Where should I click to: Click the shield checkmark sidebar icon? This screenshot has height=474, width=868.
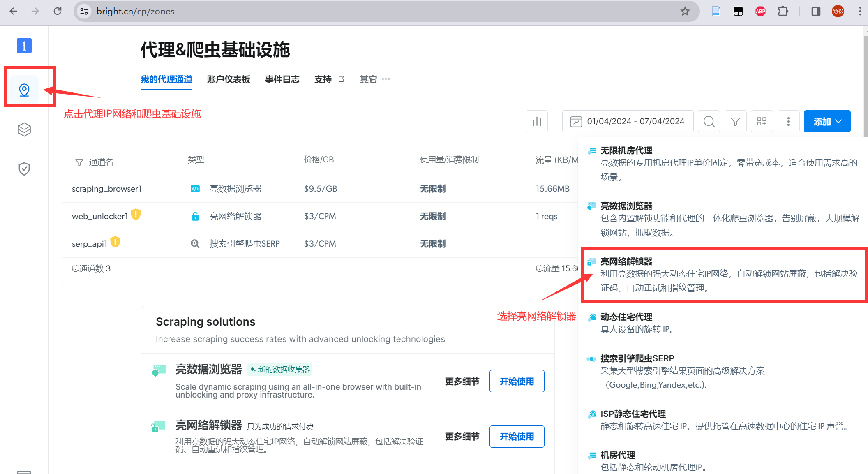[x=24, y=169]
